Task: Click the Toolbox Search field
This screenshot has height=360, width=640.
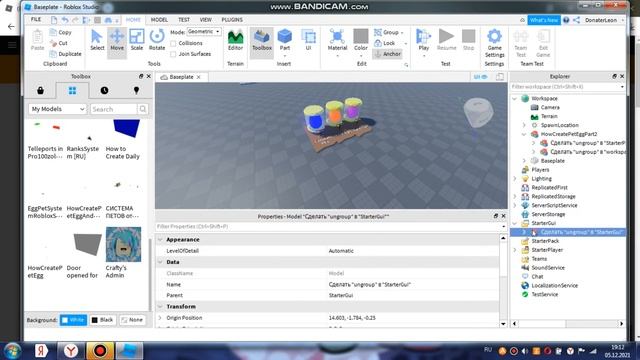Action: pyautogui.click(x=114, y=109)
